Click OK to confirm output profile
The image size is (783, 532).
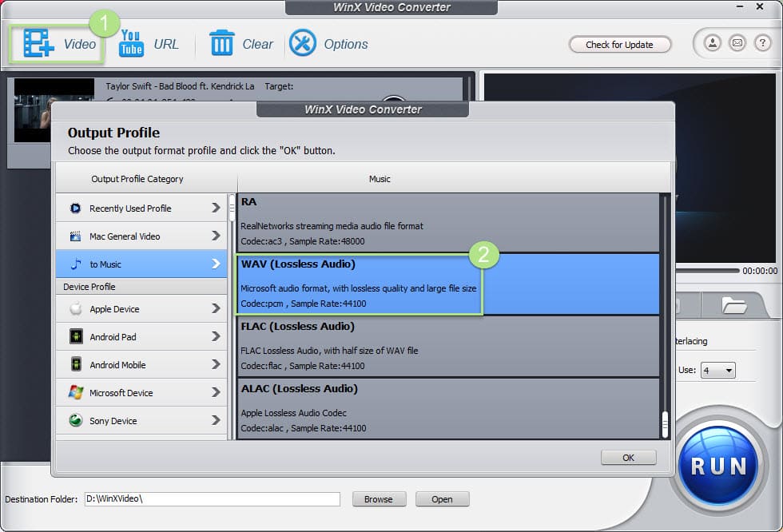(628, 457)
